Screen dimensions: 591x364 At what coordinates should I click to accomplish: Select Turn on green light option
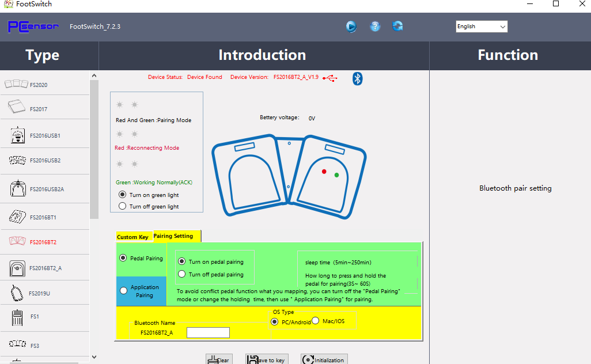(123, 195)
